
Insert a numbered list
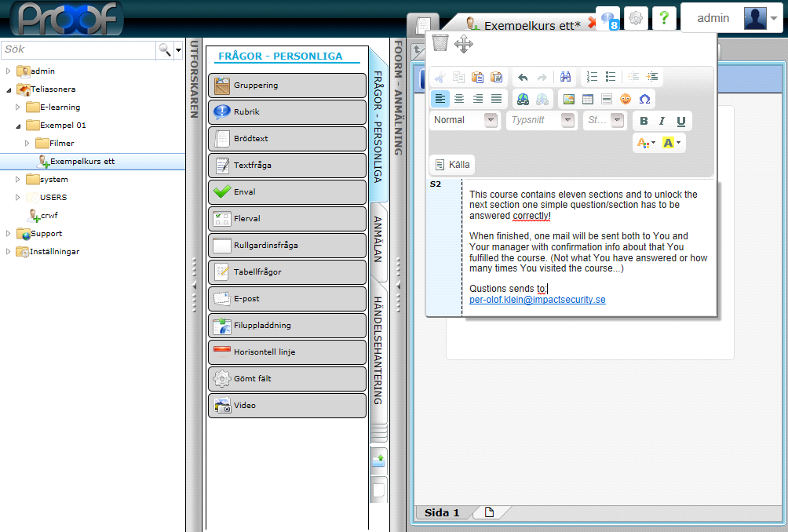(592, 77)
